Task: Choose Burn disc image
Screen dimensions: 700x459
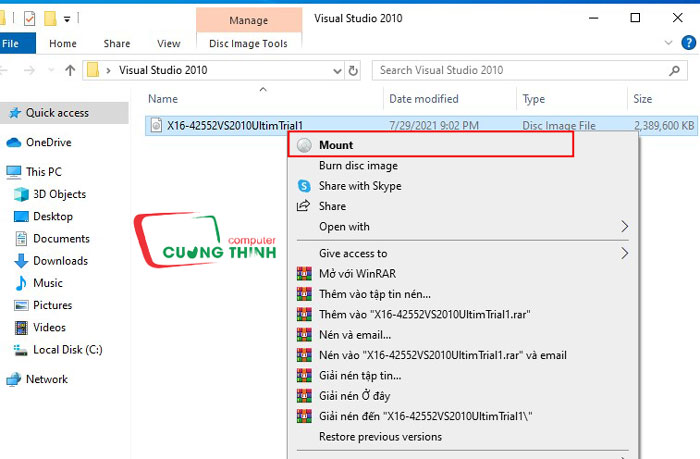Action: [358, 166]
